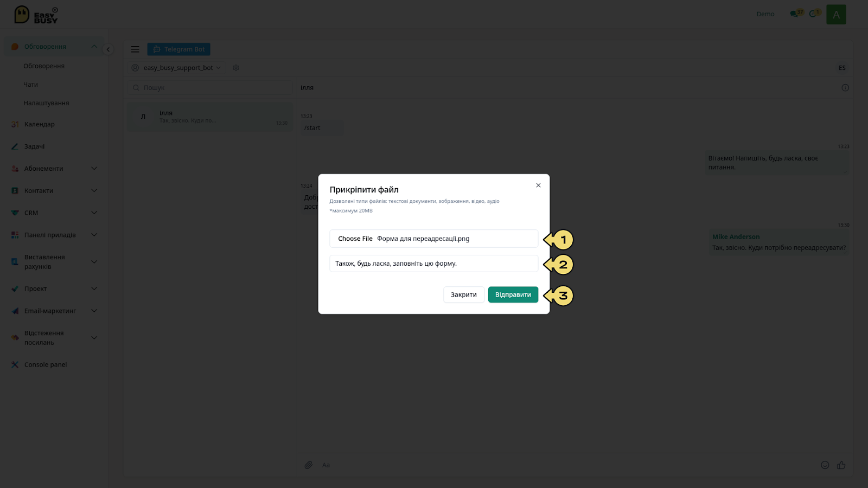Open the user avatar A menu
Viewport: 868px width, 488px height.
(836, 15)
